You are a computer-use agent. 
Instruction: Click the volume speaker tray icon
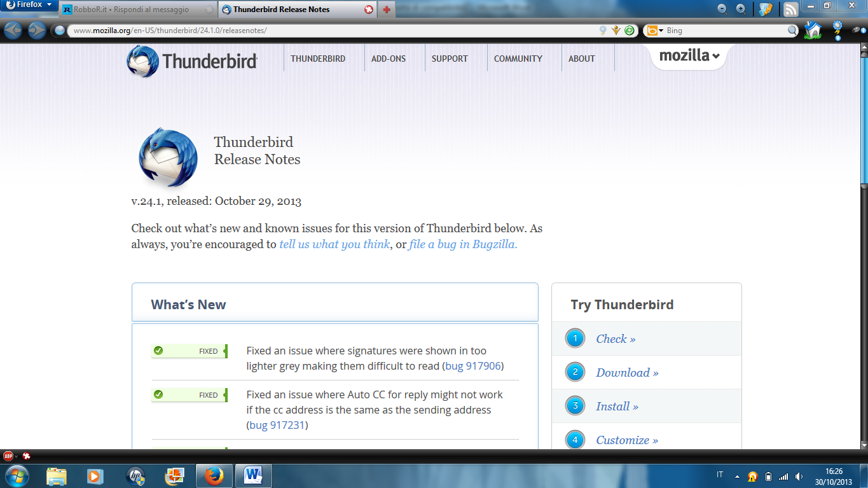(799, 477)
